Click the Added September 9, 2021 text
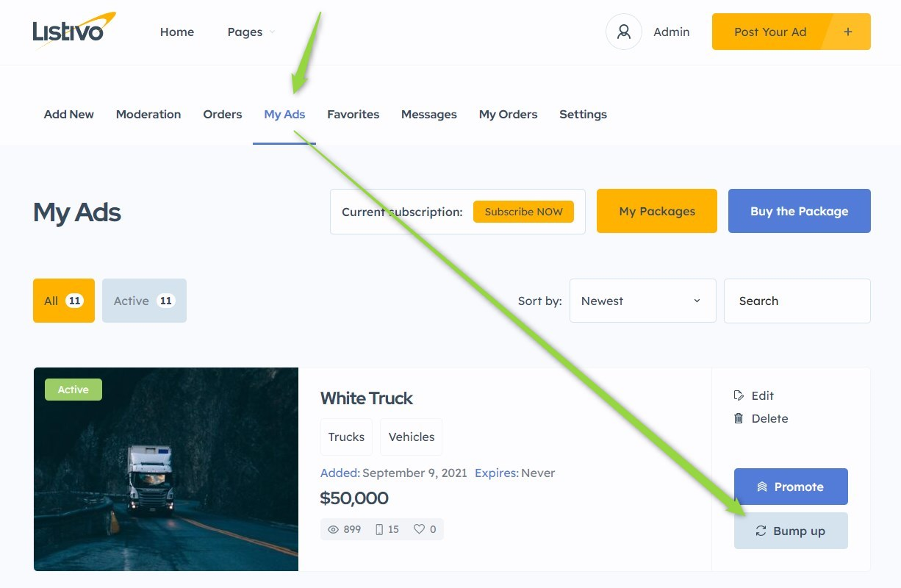 (394, 473)
